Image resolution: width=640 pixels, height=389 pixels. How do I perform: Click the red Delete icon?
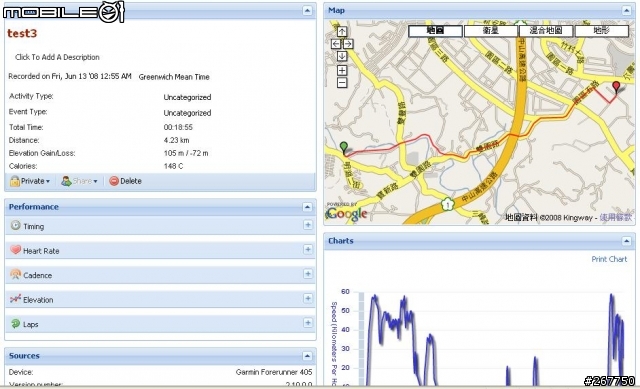tap(114, 181)
